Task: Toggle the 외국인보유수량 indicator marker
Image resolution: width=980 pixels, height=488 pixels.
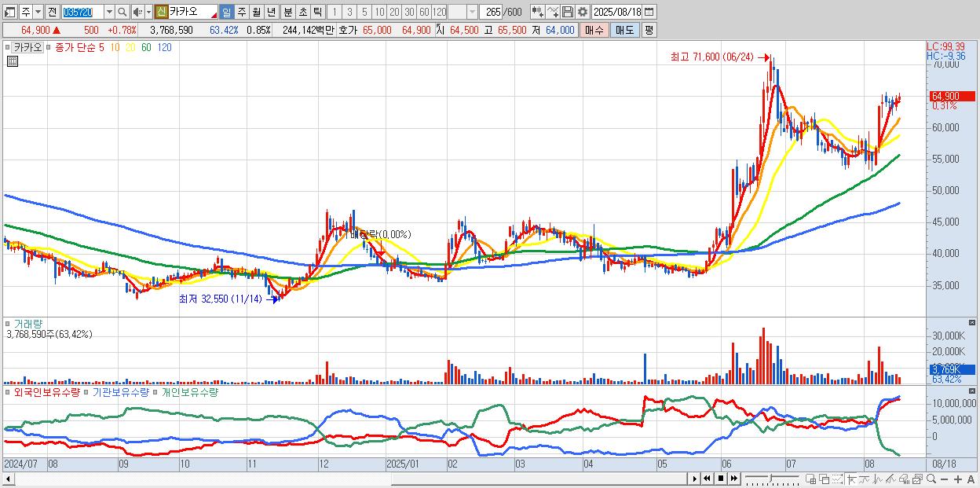Action: tap(7, 391)
